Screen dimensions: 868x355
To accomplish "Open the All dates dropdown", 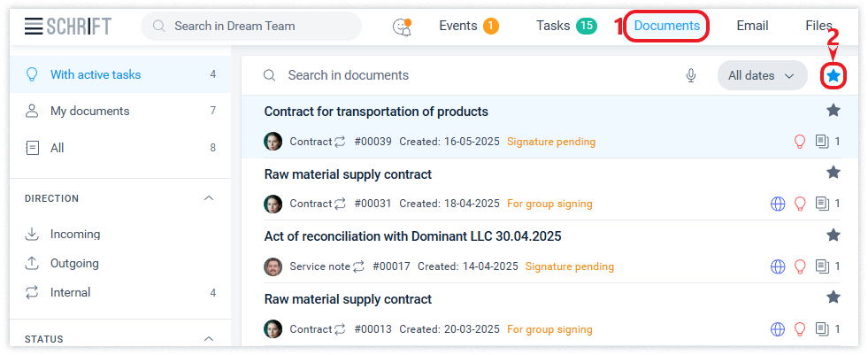I will [x=761, y=76].
